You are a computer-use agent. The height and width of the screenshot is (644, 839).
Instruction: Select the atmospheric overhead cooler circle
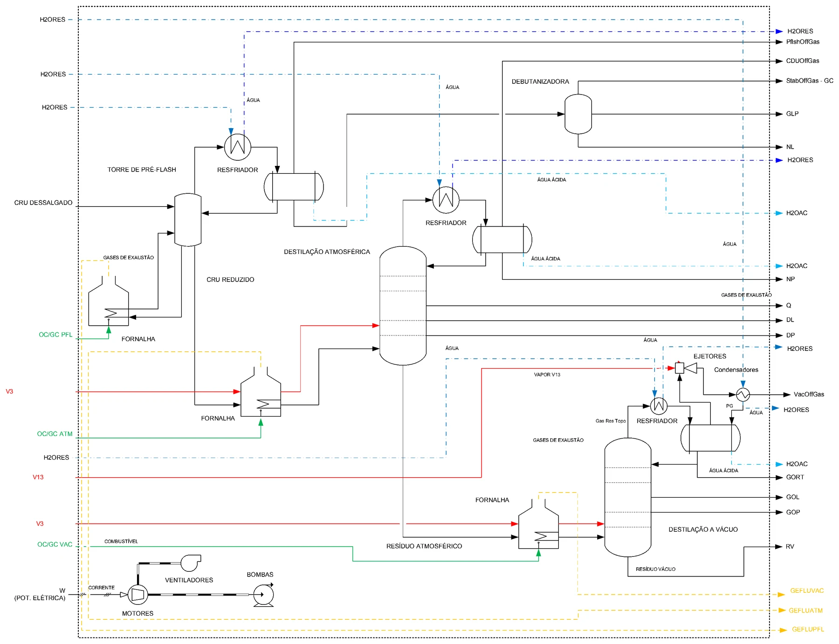(446, 200)
